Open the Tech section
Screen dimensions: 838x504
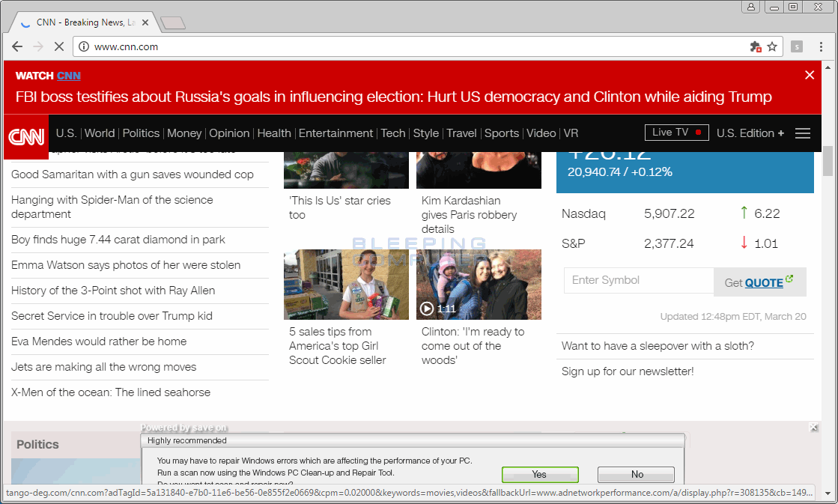click(x=393, y=133)
